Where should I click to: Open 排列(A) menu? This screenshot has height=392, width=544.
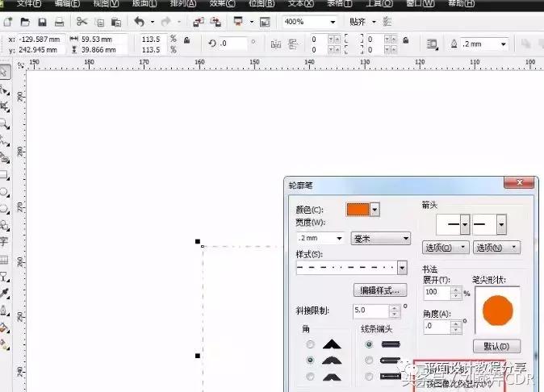pyautogui.click(x=182, y=4)
